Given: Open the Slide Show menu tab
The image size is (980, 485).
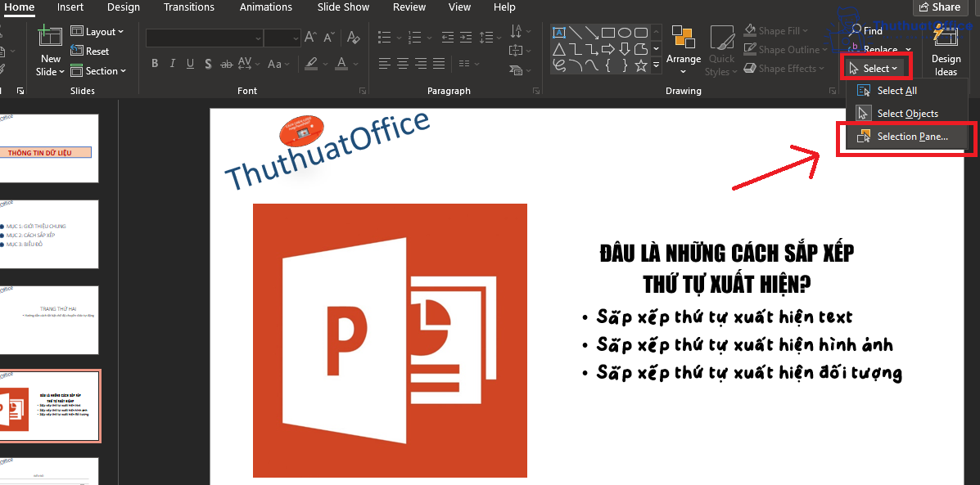Looking at the screenshot, I should (342, 7).
